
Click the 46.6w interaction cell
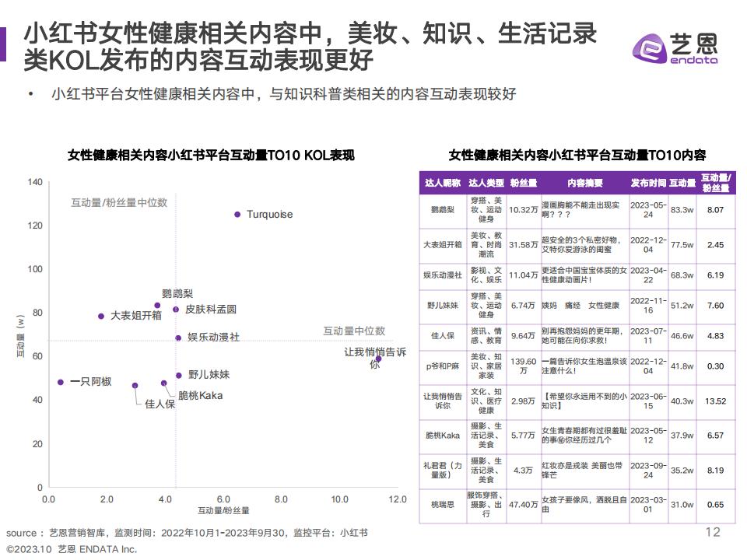click(682, 336)
